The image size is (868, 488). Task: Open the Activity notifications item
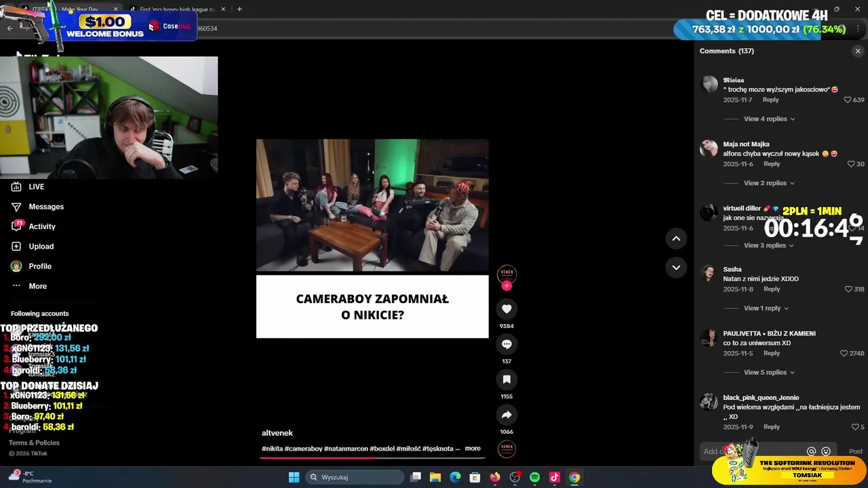pyautogui.click(x=33, y=226)
